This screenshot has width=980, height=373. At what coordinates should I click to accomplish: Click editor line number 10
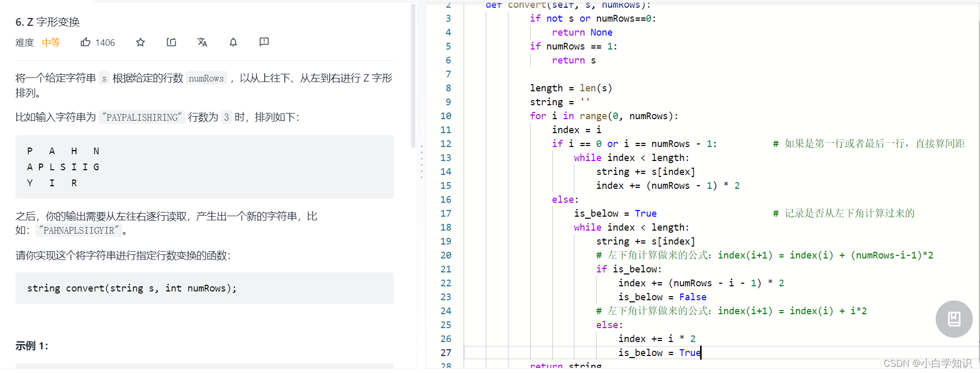pos(446,116)
